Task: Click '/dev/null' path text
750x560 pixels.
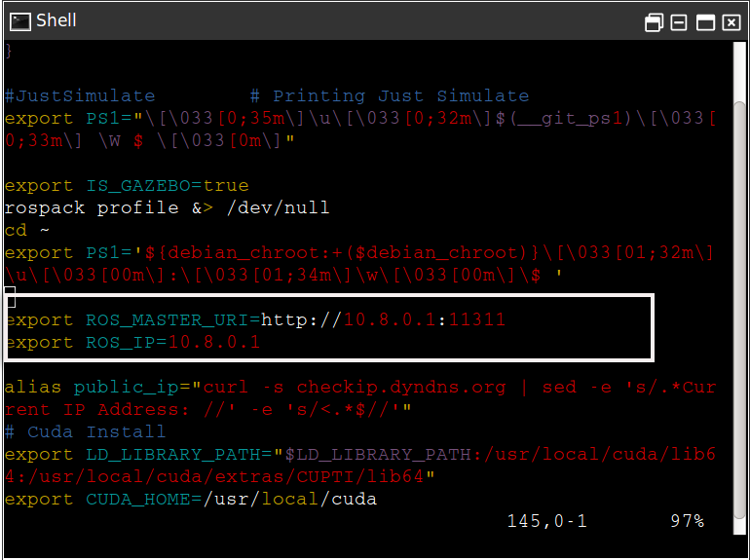Action: [278, 208]
